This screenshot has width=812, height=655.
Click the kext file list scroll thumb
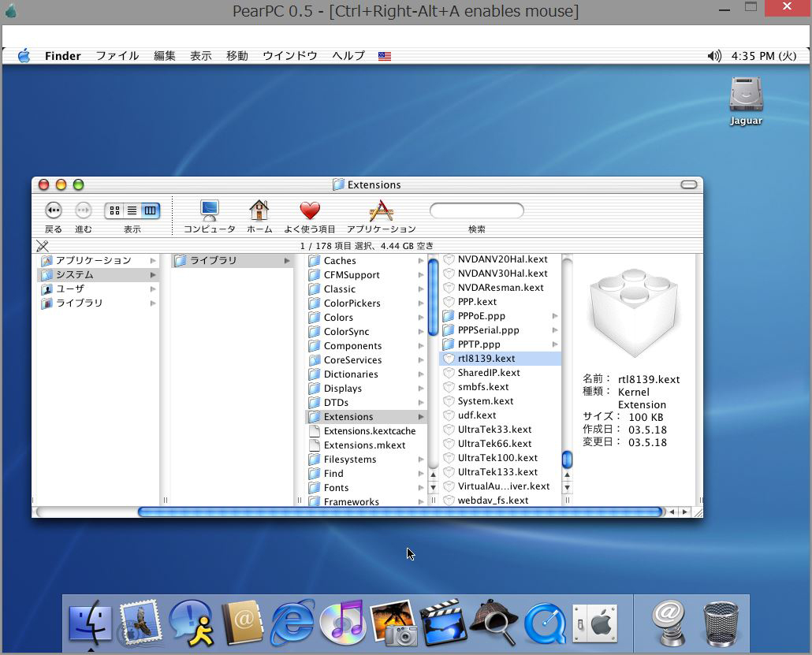coord(567,460)
